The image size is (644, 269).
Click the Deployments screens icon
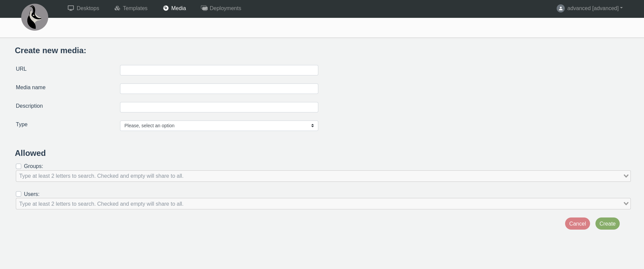[x=204, y=8]
